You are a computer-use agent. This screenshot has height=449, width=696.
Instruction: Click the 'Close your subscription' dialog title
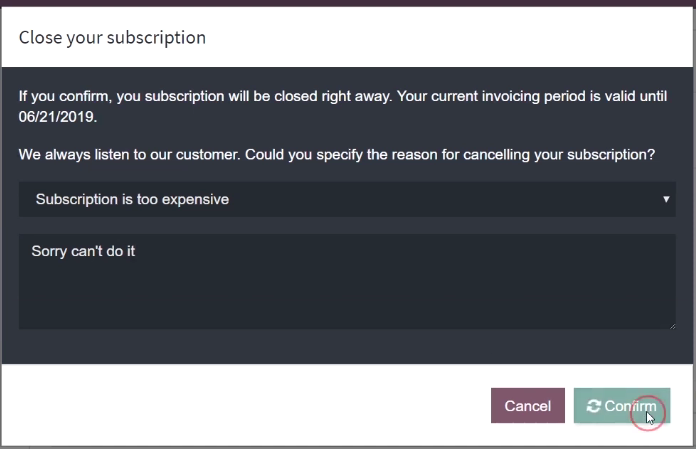pyautogui.click(x=112, y=38)
